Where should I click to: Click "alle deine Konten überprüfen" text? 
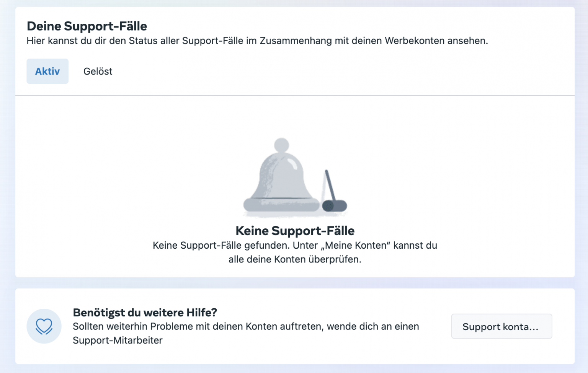(x=295, y=259)
